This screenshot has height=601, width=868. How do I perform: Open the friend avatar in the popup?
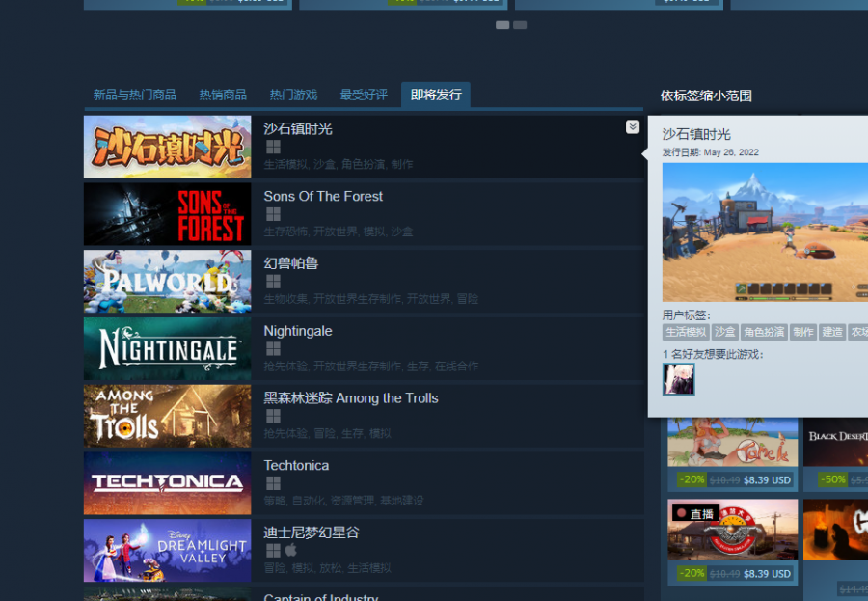(679, 379)
